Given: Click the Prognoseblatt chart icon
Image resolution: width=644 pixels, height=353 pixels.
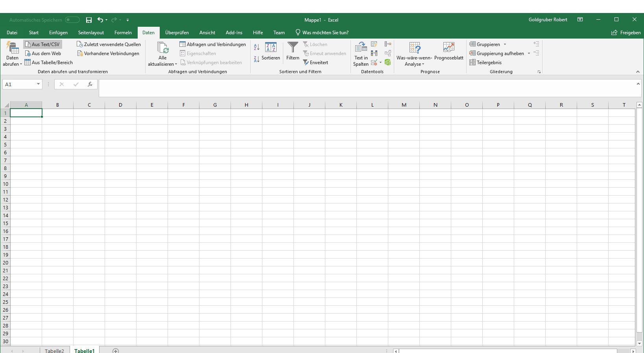Looking at the screenshot, I should [448, 48].
